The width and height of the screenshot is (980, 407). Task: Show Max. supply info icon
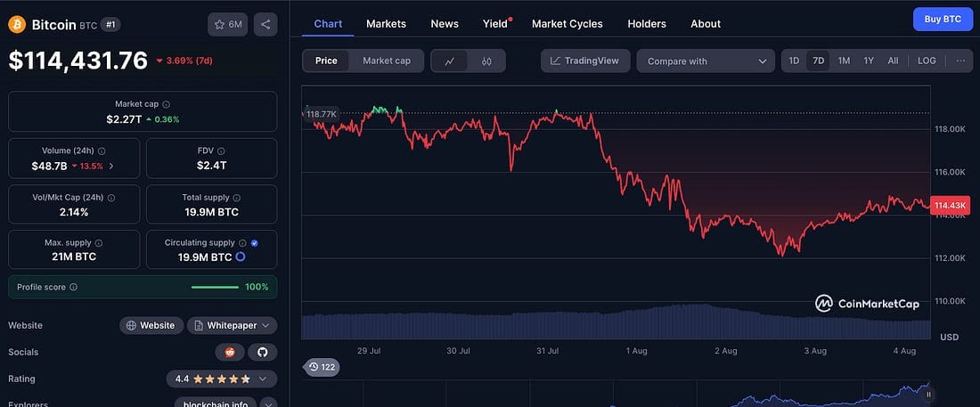(x=99, y=242)
